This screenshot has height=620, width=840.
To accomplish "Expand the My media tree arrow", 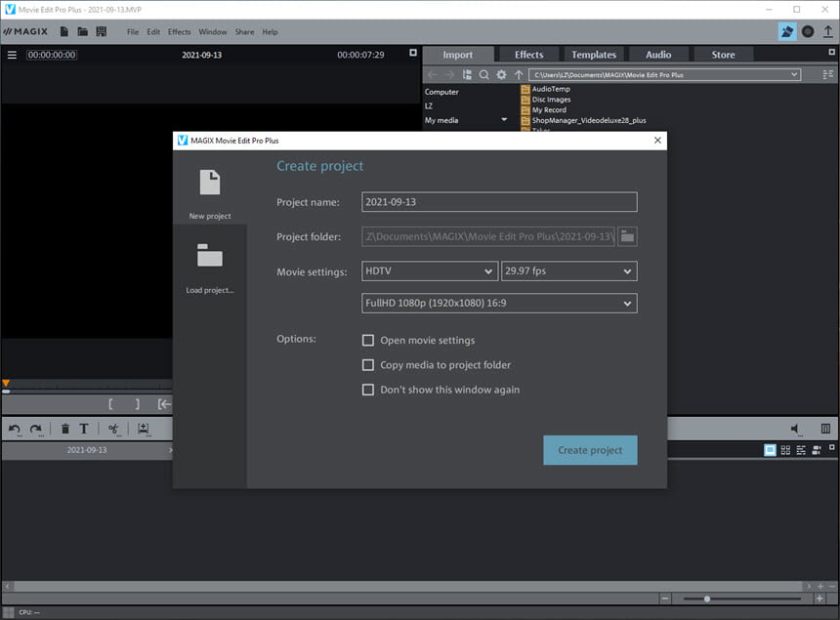I will tap(504, 119).
